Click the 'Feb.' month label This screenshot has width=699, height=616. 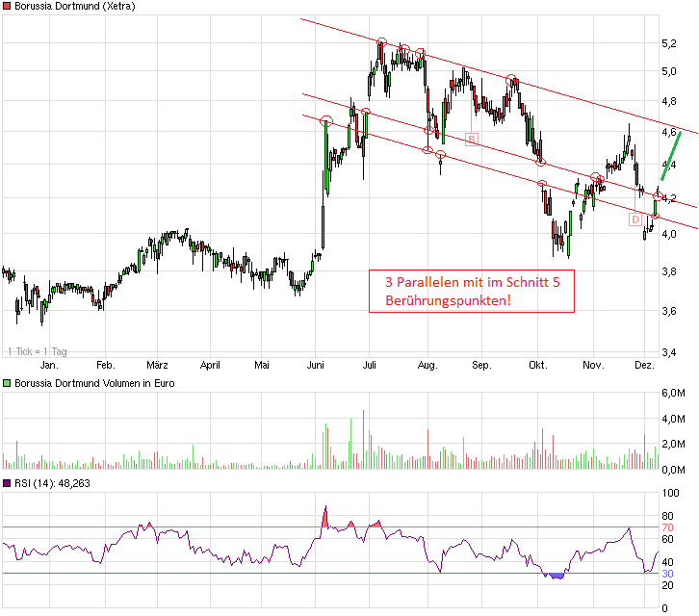click(106, 365)
